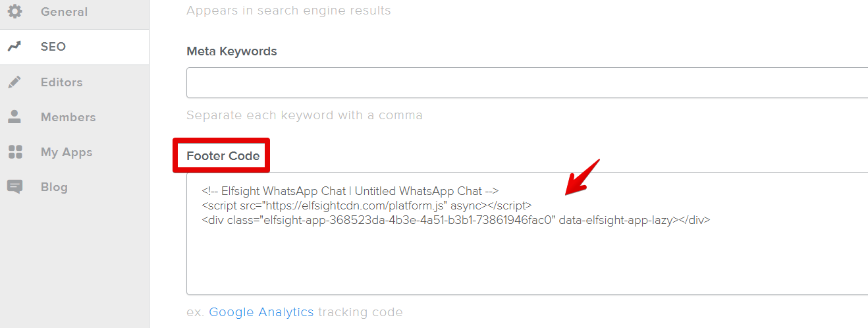Click inside the Footer Code text area
This screenshot has height=328, width=868.
click(x=527, y=234)
